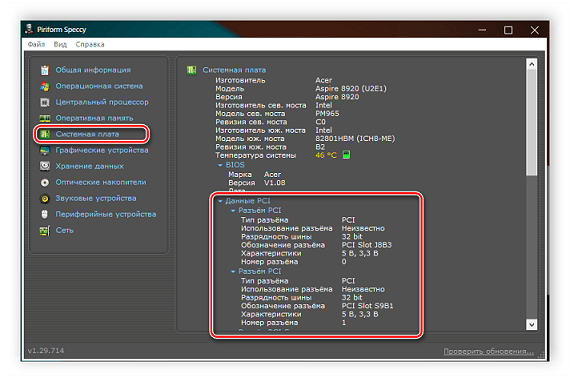
Task: Click the value Aspire 8920 (U2E1)
Action: 351,88
